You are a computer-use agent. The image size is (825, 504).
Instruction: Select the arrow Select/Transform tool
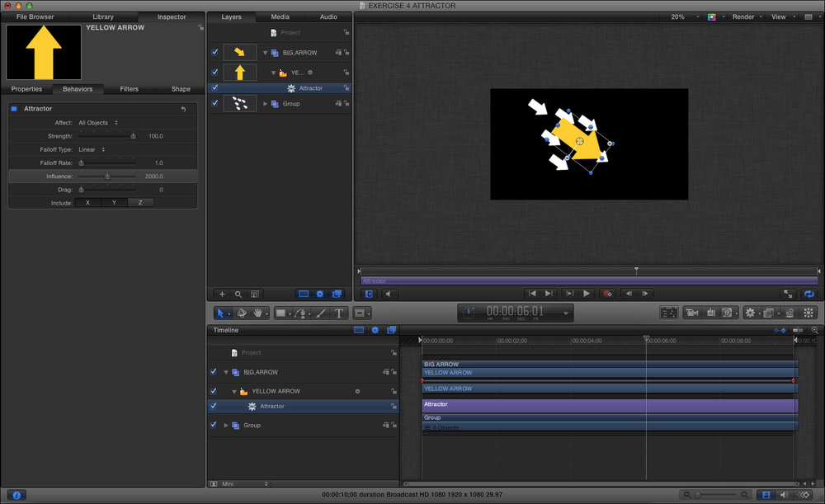pos(220,313)
